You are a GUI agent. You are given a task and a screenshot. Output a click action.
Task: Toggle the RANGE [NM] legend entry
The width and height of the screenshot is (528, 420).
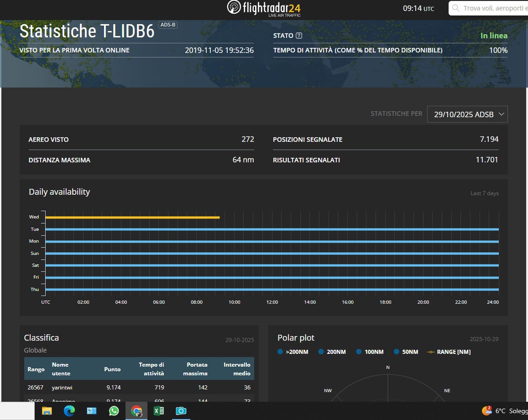(x=449, y=352)
